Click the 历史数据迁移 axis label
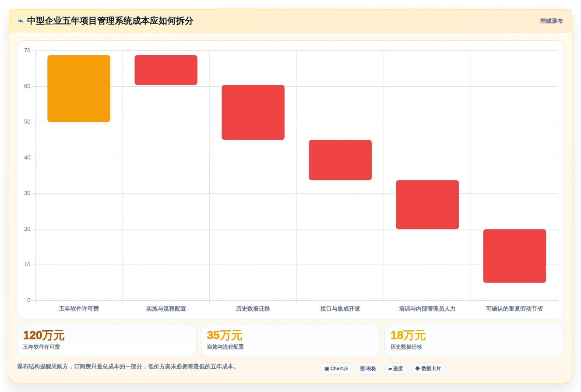 point(253,309)
